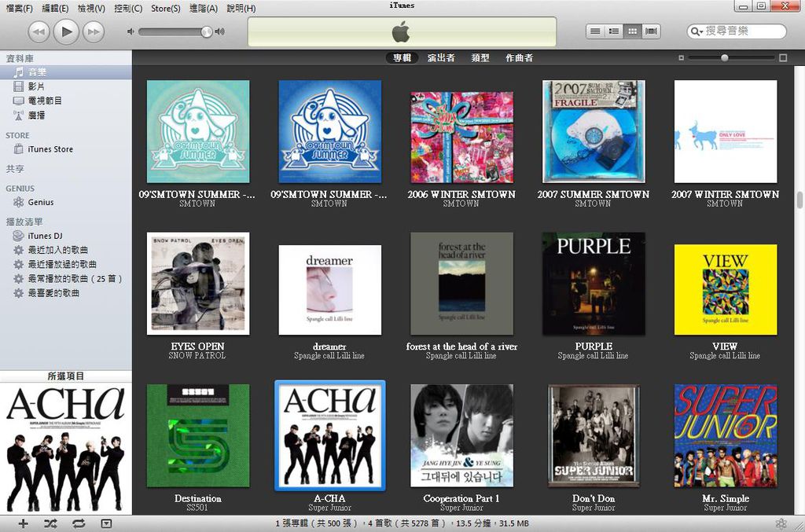The width and height of the screenshot is (805, 532).
Task: Click the Next track fast-forward button
Action: coord(94,31)
